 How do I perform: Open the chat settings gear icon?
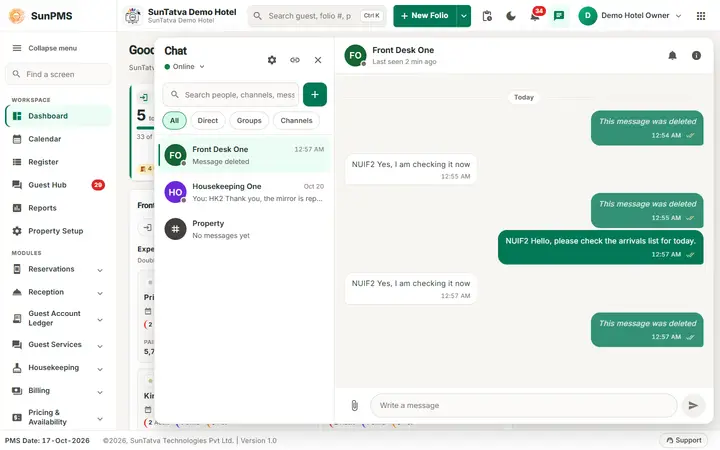[x=272, y=60]
